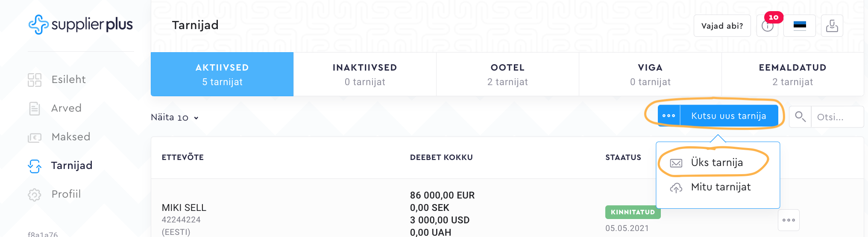Click the Otsi search input field
Screen dimensions: 868x237
pyautogui.click(x=836, y=117)
